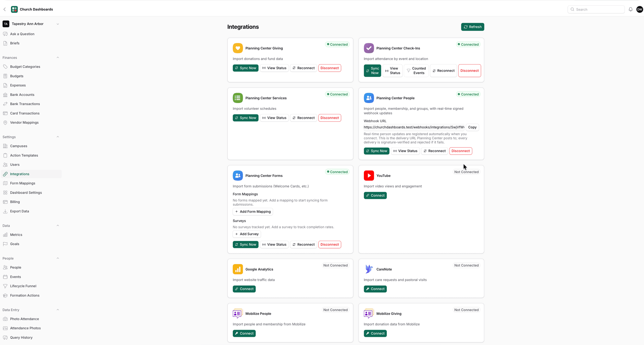Screen dimensions: 644x345
Task: Click the Refresh button
Action: 472,27
